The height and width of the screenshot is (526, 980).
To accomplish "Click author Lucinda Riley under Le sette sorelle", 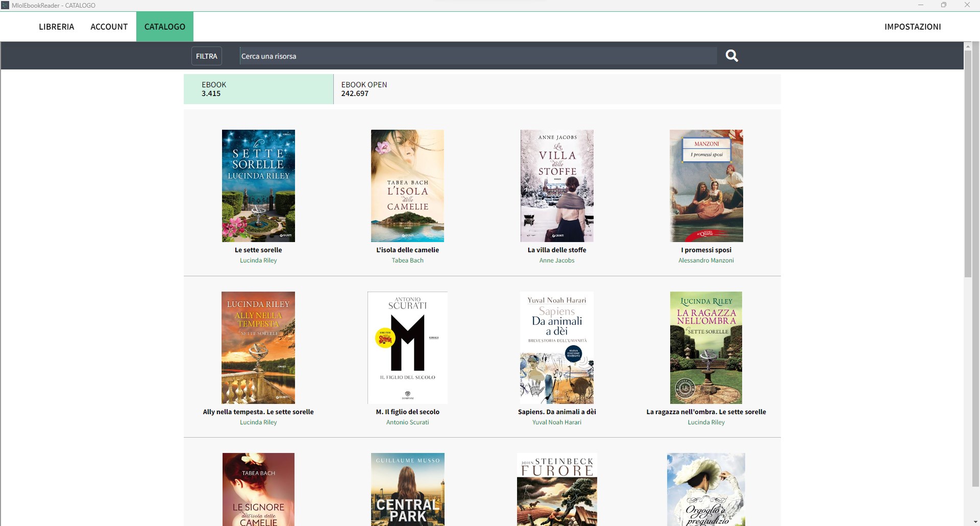I will (x=258, y=260).
